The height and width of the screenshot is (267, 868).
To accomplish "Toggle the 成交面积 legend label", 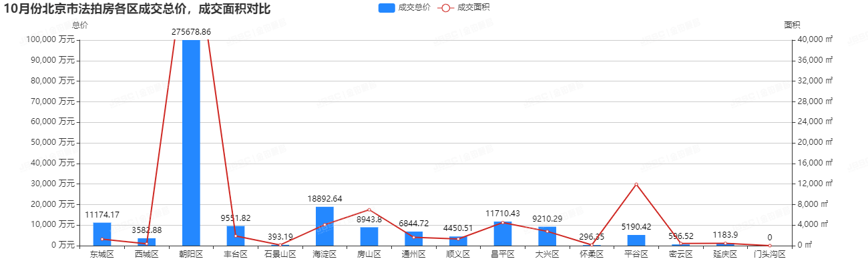I will (473, 8).
